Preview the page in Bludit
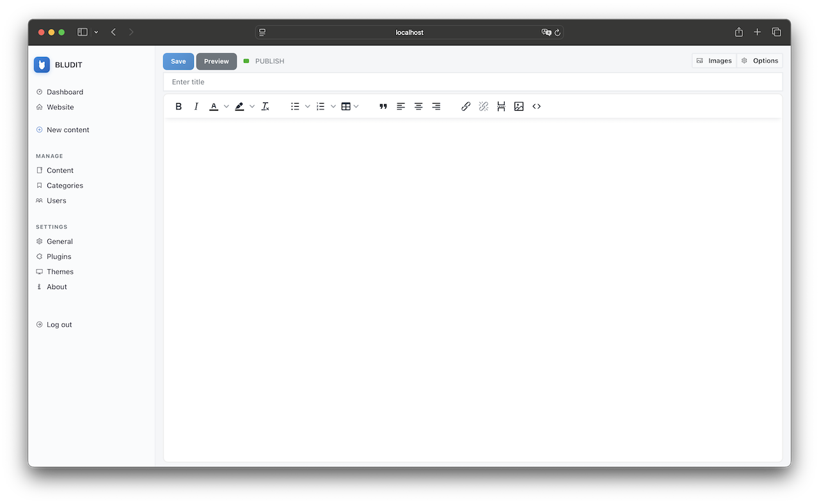The height and width of the screenshot is (504, 819). click(216, 61)
